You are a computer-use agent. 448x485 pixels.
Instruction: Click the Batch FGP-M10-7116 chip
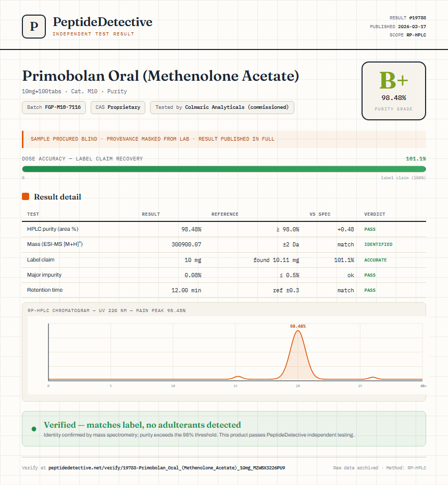coord(54,107)
